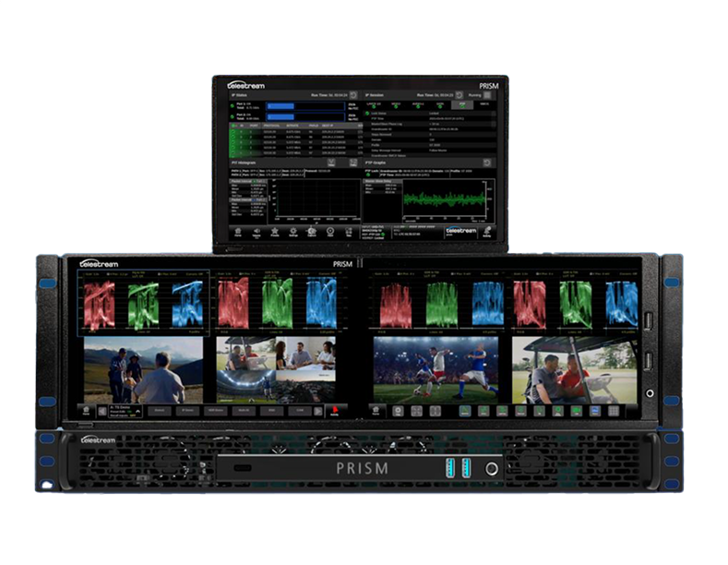
Task: Open the Activity icon on the top monitor
Action: (486, 232)
